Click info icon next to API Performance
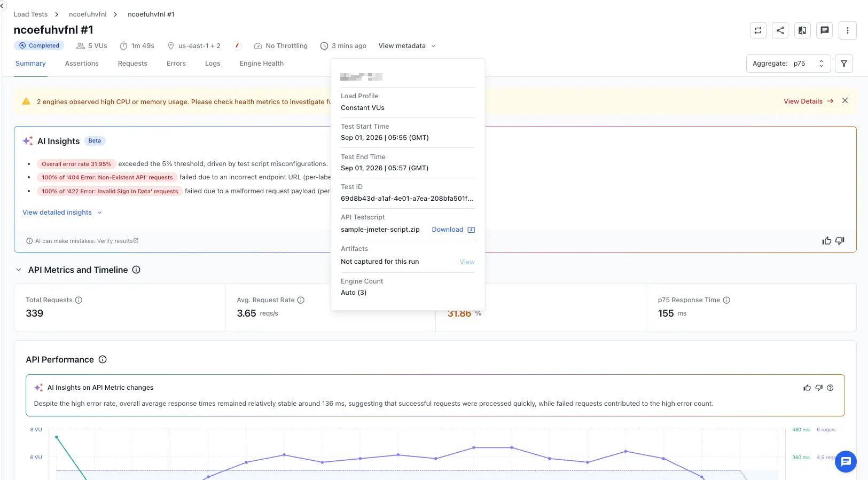Image resolution: width=868 pixels, height=480 pixels. pyautogui.click(x=103, y=359)
